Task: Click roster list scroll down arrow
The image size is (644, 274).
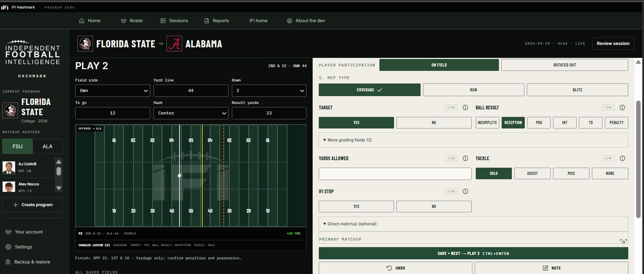Action: [59, 188]
